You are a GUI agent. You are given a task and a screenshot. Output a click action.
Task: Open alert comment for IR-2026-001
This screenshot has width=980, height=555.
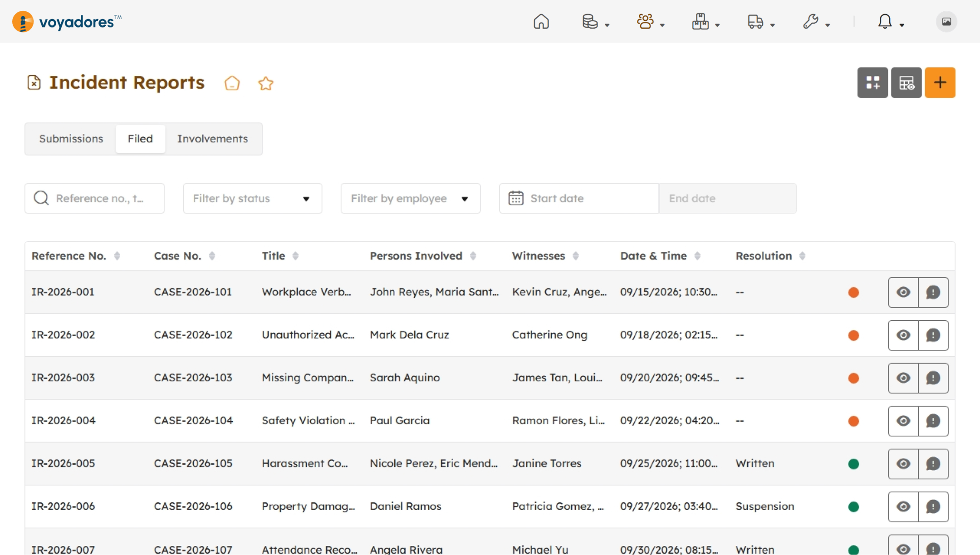933,292
